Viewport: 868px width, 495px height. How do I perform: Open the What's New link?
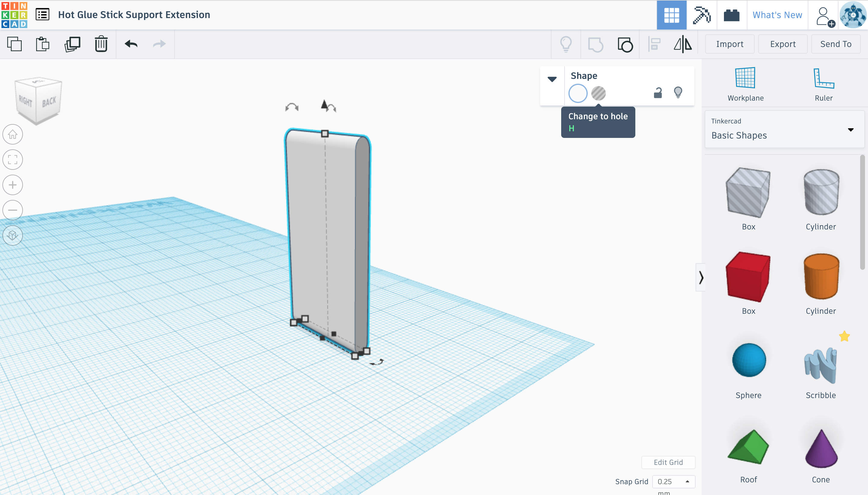(777, 15)
